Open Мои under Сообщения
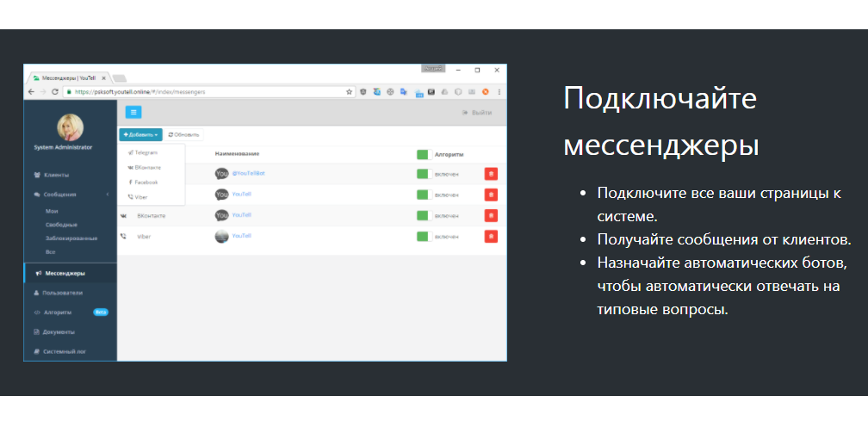868x427 pixels. 52,211
